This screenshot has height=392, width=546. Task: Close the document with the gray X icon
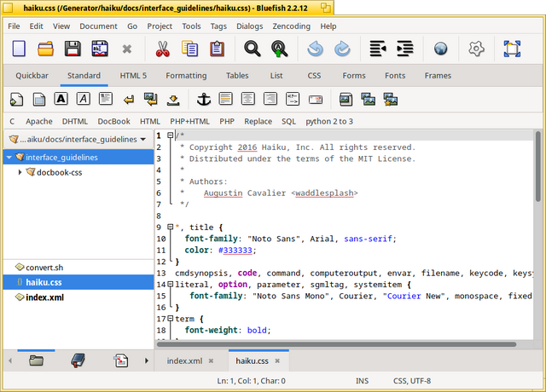[127, 49]
